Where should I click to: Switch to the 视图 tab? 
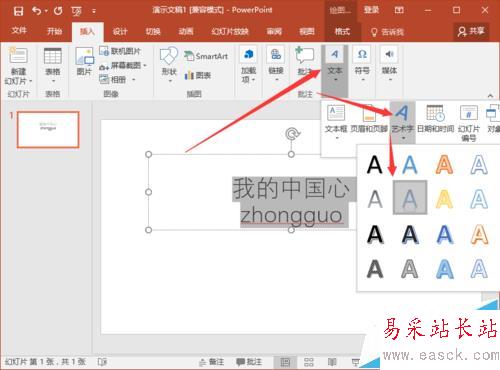307,32
